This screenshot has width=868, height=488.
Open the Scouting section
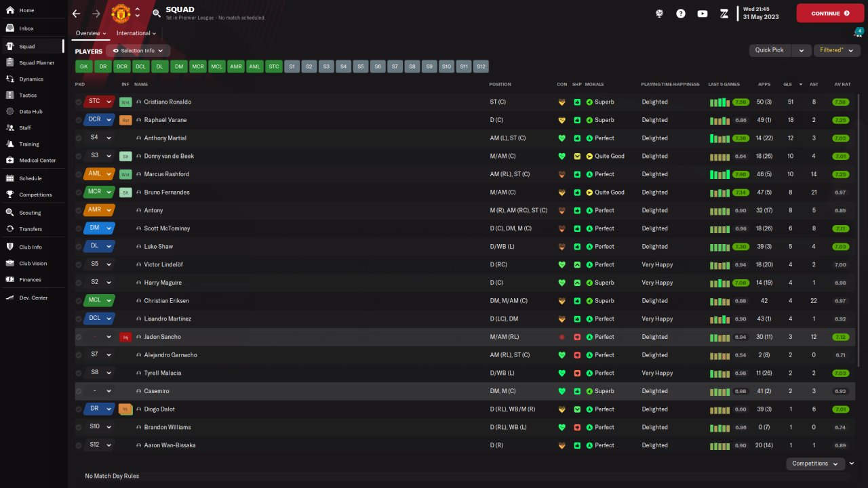coord(30,213)
